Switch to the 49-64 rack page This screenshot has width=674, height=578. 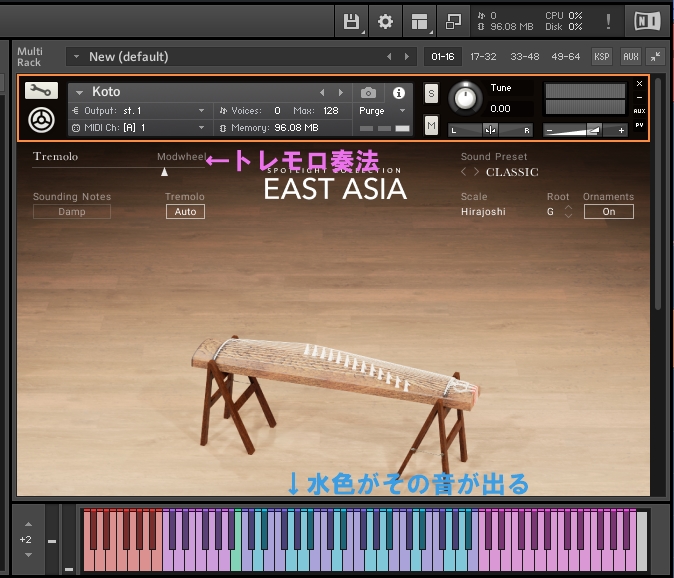(x=566, y=56)
